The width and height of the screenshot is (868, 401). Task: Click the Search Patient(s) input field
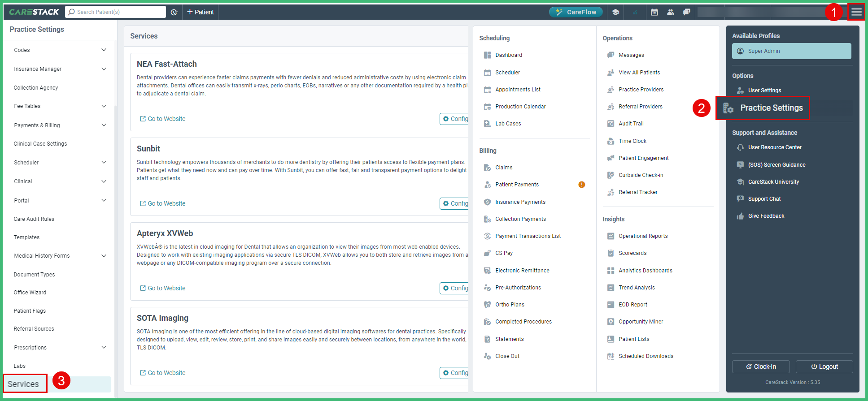pos(115,12)
